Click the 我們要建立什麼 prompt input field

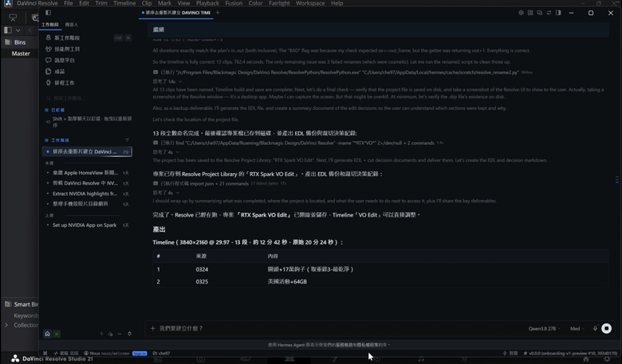(337, 328)
